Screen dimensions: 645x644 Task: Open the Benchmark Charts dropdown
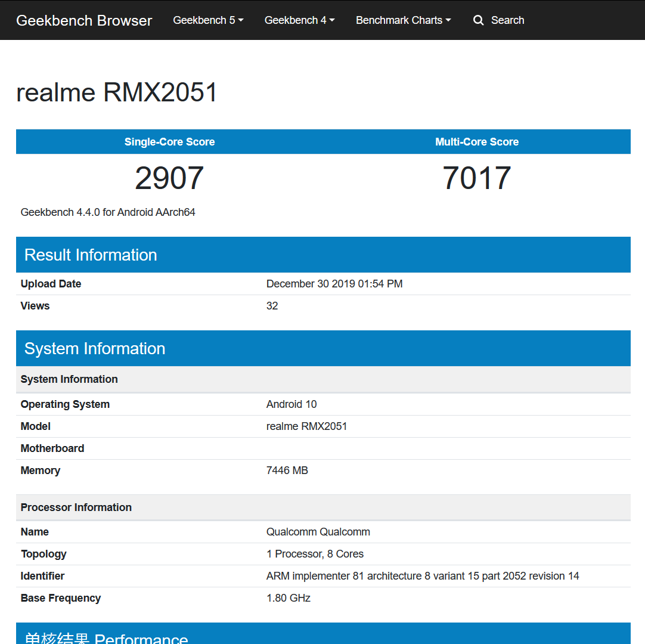point(403,20)
